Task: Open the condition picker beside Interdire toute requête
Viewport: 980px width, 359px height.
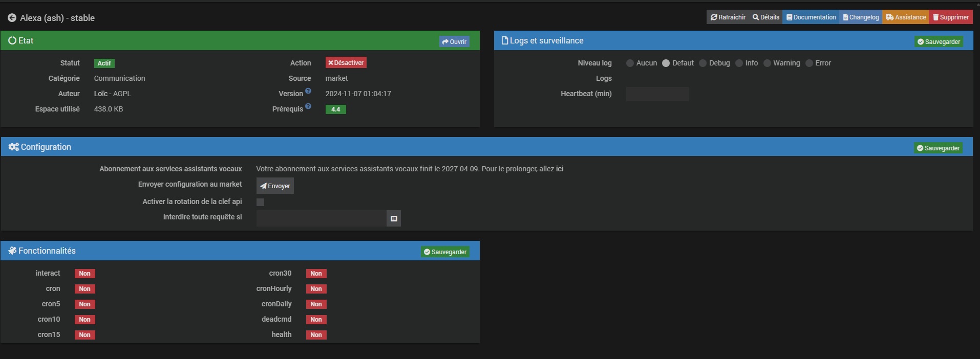Action: click(x=394, y=218)
